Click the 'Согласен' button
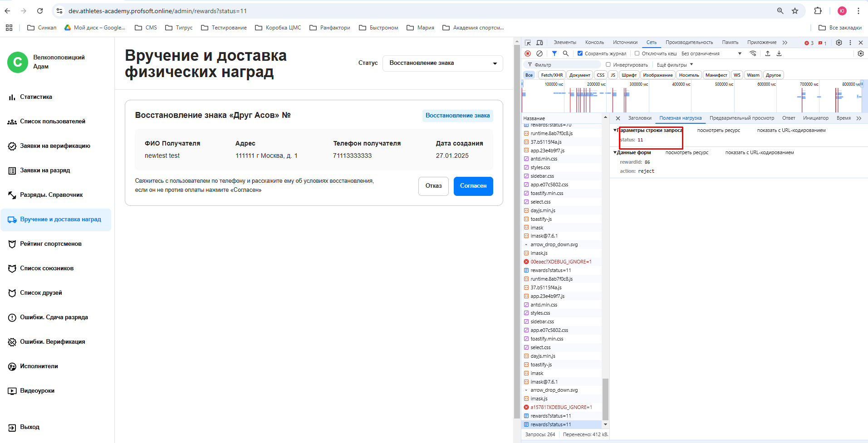This screenshot has height=443, width=868. (473, 186)
